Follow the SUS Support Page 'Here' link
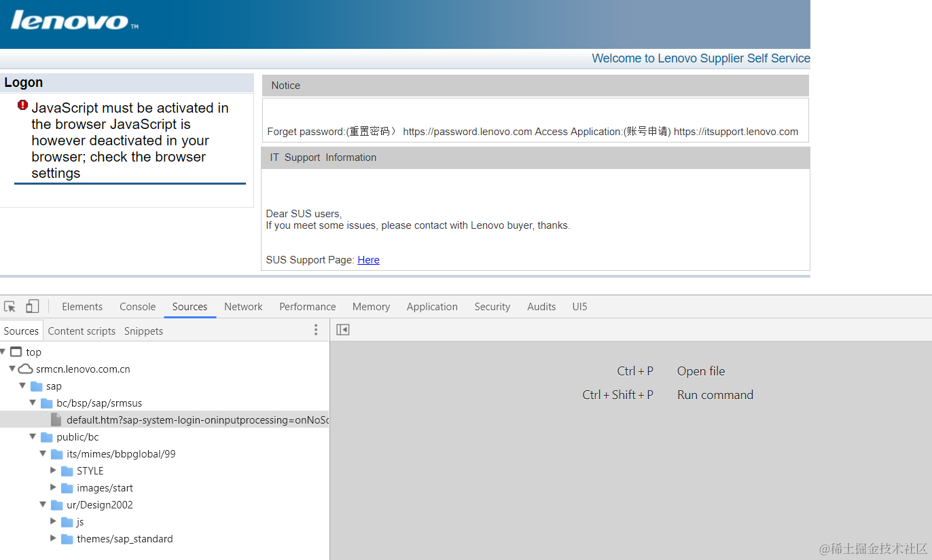Image resolution: width=932 pixels, height=560 pixels. pyautogui.click(x=368, y=260)
